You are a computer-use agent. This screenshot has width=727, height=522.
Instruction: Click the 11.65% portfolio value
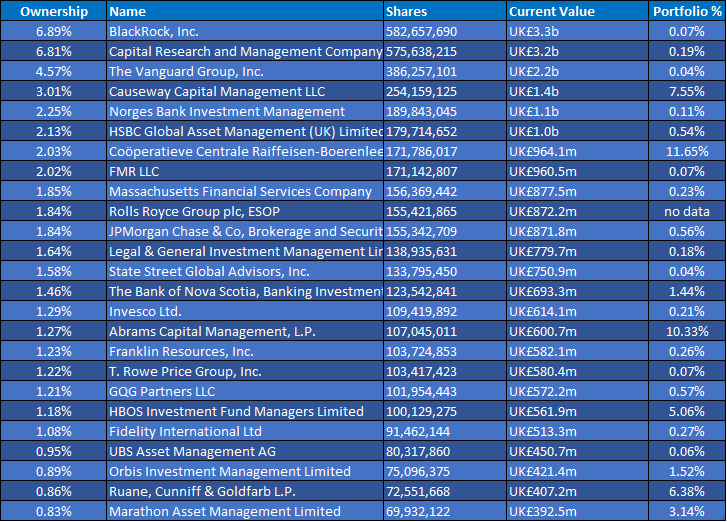coord(687,151)
